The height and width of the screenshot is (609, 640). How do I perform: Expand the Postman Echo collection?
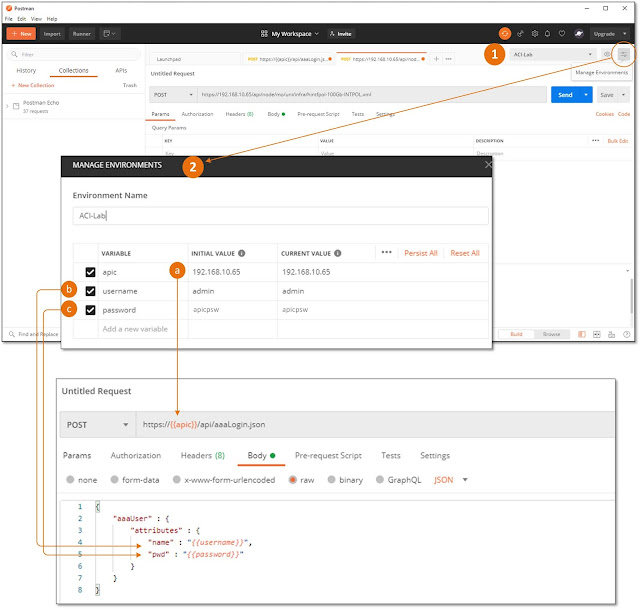7,107
